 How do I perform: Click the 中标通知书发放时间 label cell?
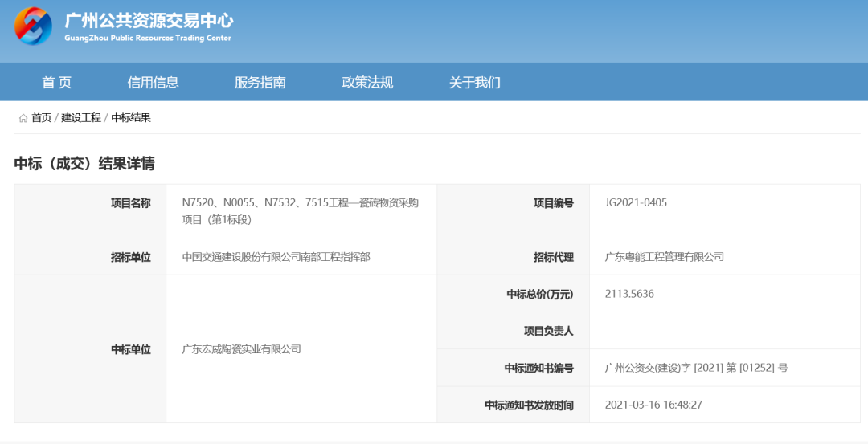pos(513,405)
